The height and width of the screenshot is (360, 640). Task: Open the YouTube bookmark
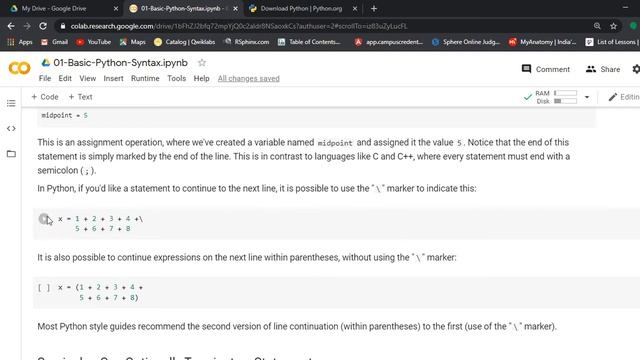[93, 42]
